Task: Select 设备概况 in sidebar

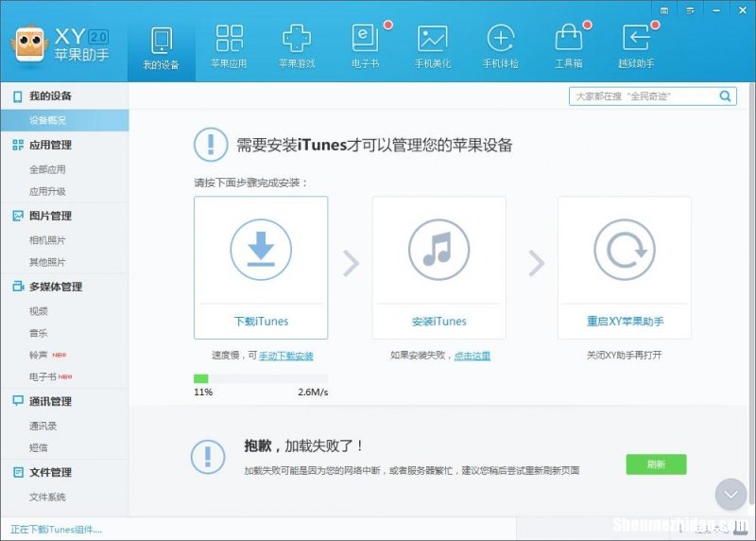Action: tap(64, 120)
